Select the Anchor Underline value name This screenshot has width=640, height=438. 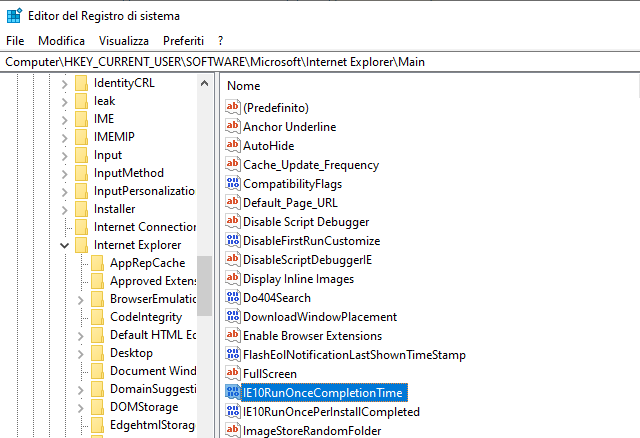(x=289, y=127)
